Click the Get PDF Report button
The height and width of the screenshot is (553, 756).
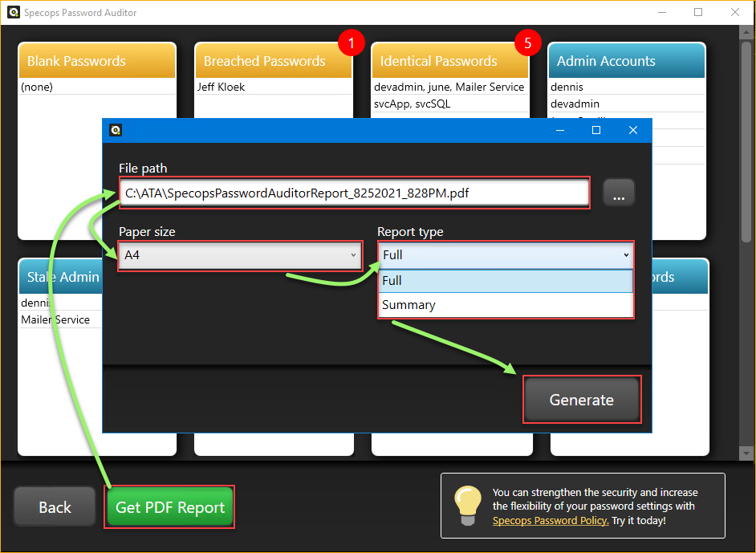tap(169, 506)
